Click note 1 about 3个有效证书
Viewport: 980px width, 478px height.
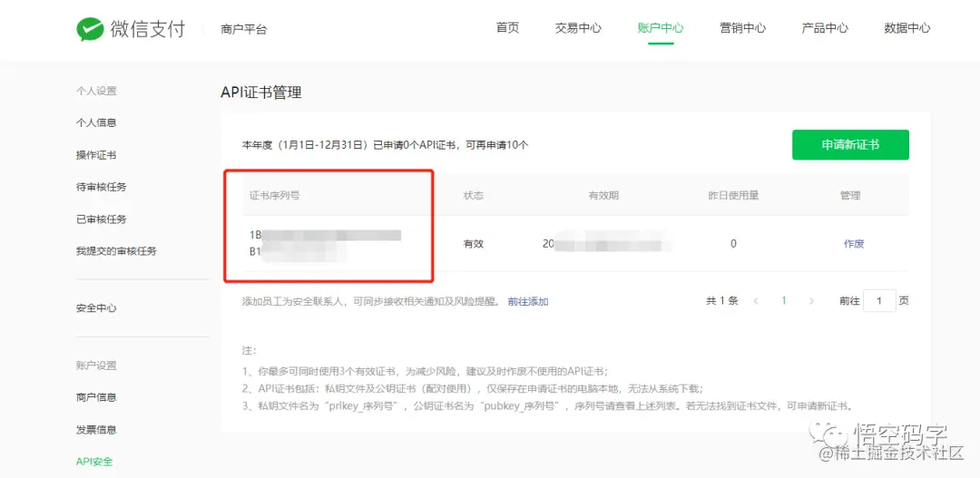(x=425, y=370)
